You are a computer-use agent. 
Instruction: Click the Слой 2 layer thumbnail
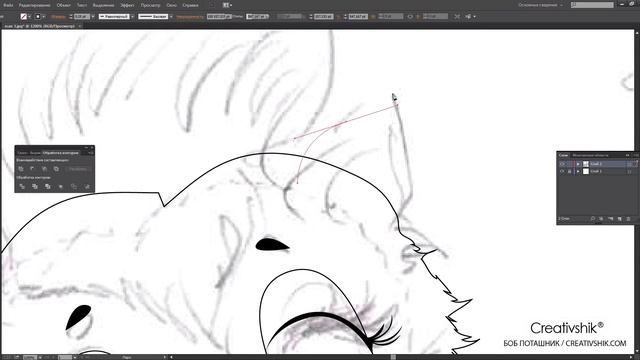[586, 164]
